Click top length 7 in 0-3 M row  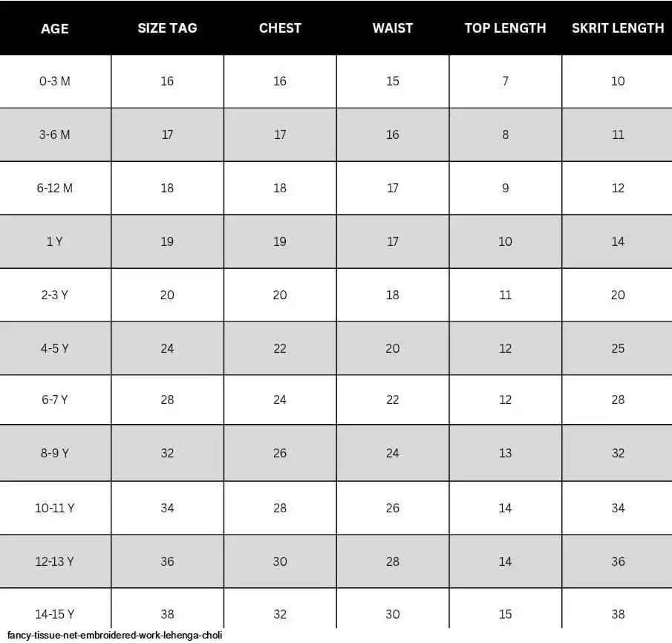pyautogui.click(x=505, y=81)
